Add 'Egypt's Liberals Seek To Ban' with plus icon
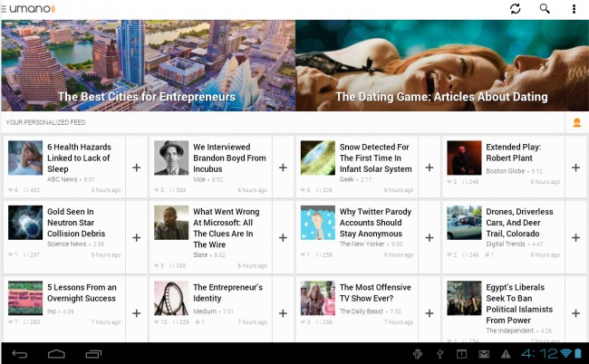 click(575, 313)
